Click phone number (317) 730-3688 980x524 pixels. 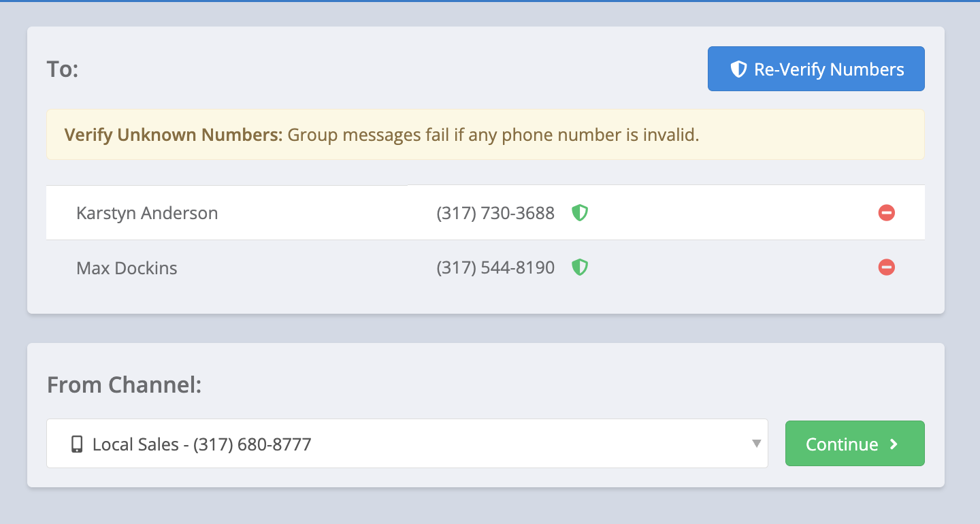point(495,213)
